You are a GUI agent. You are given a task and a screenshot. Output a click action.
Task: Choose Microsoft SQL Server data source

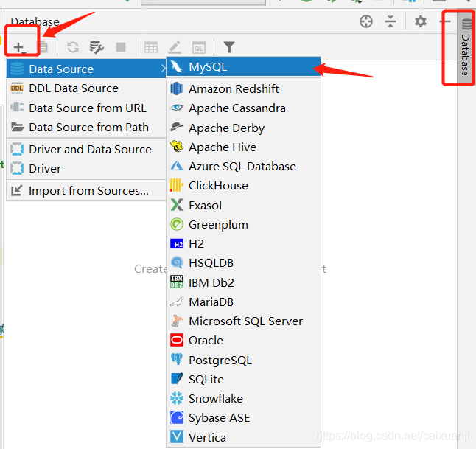tap(243, 321)
